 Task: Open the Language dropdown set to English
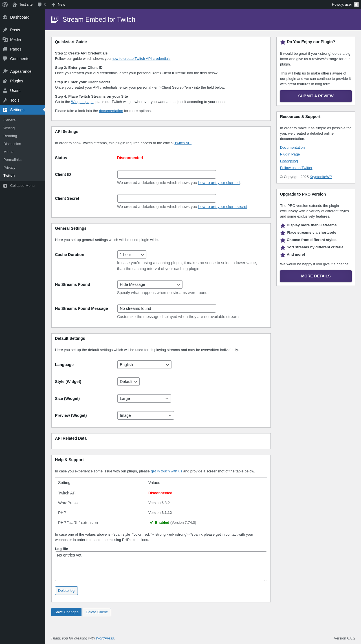(x=144, y=365)
